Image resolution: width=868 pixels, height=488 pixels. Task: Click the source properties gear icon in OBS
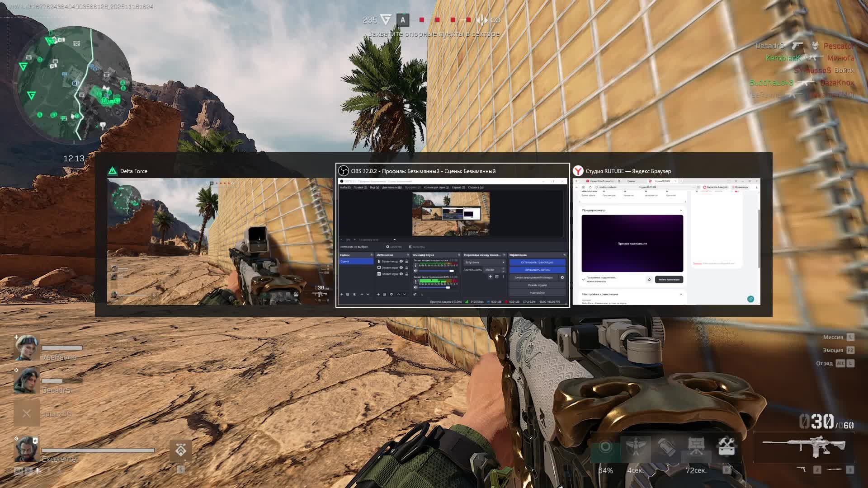click(392, 294)
